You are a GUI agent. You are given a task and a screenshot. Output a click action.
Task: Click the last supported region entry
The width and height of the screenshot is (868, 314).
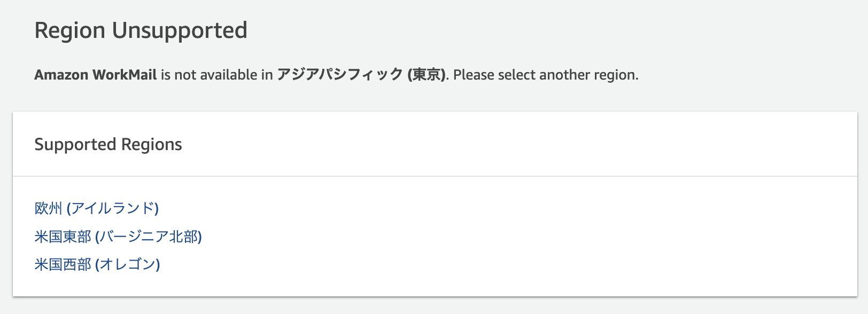(x=97, y=264)
